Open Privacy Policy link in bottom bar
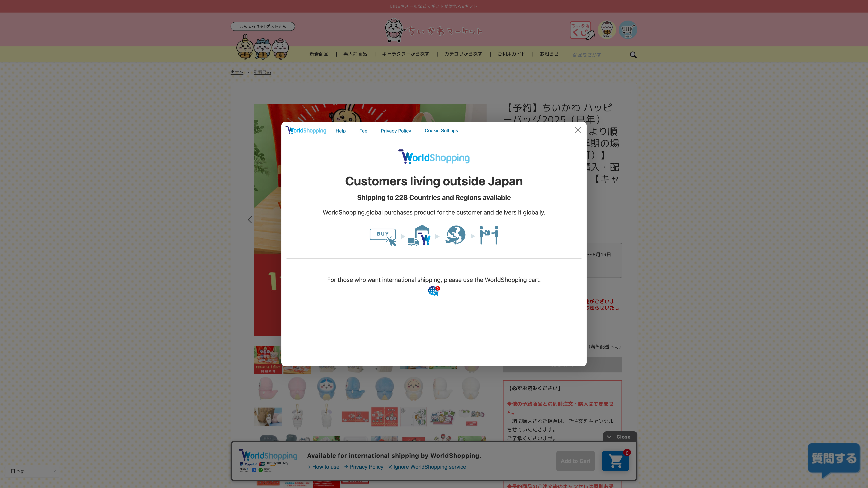This screenshot has width=868, height=488. point(364,467)
